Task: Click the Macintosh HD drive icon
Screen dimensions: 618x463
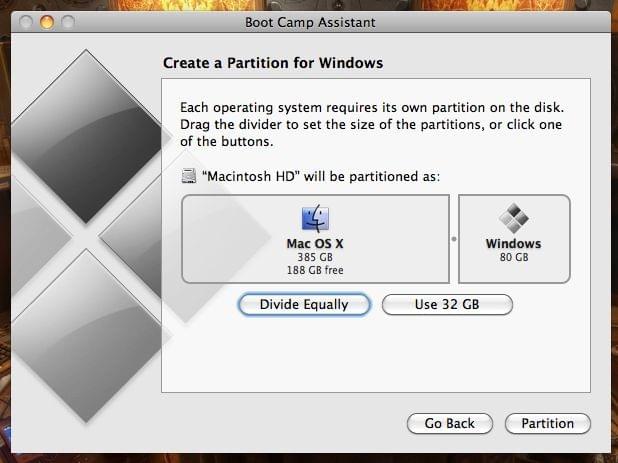Action: [x=189, y=176]
